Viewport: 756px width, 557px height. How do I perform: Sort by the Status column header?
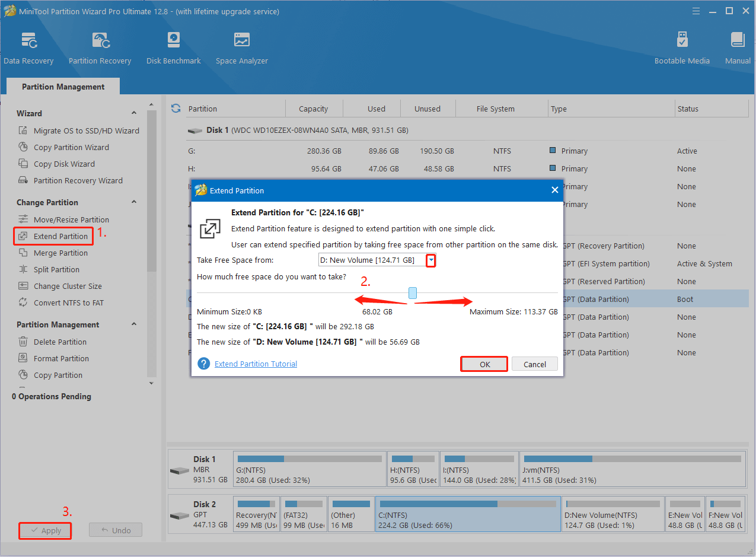pyautogui.click(x=712, y=109)
